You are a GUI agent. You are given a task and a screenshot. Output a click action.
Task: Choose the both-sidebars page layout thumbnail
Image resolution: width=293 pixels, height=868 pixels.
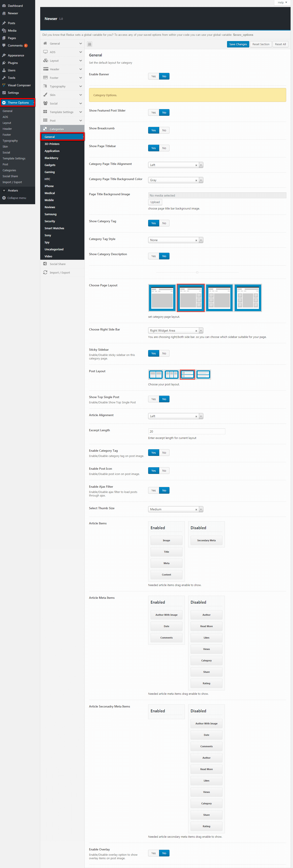tap(248, 298)
